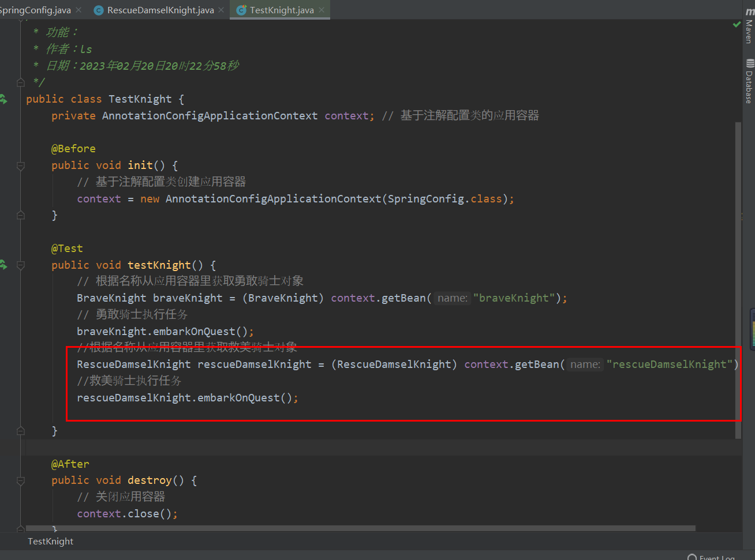
Task: Click the horizontal editor scrollbar
Action: [361, 528]
